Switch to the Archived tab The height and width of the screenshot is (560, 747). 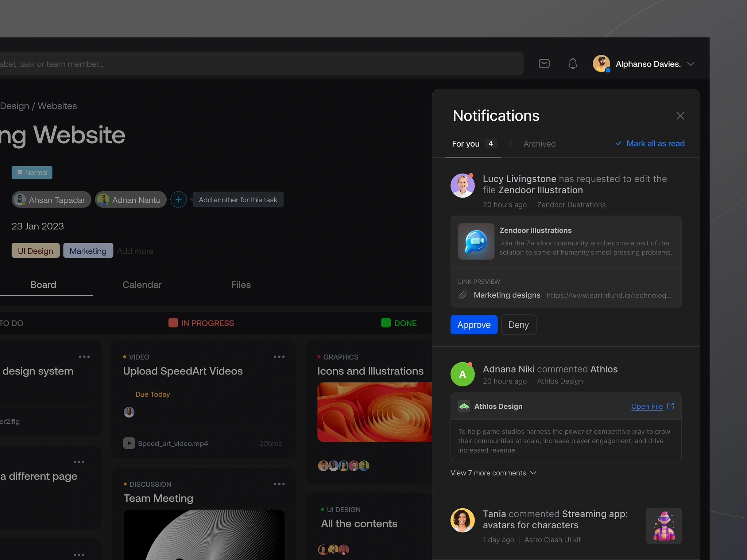click(x=539, y=144)
